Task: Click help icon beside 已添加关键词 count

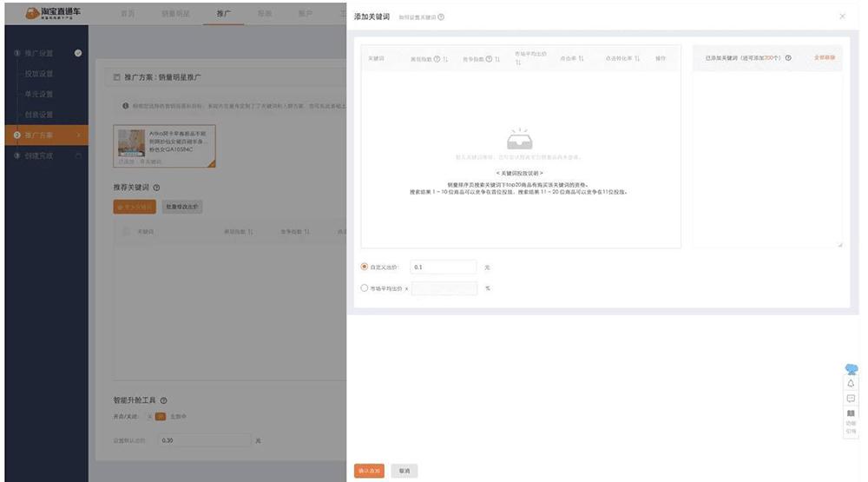Action: click(x=788, y=58)
